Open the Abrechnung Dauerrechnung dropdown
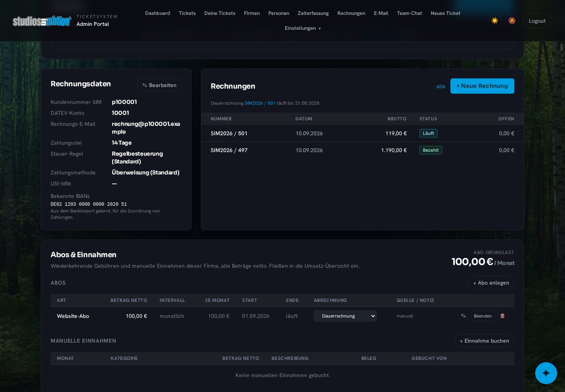Screen dimensions: 565x392 click(345, 316)
